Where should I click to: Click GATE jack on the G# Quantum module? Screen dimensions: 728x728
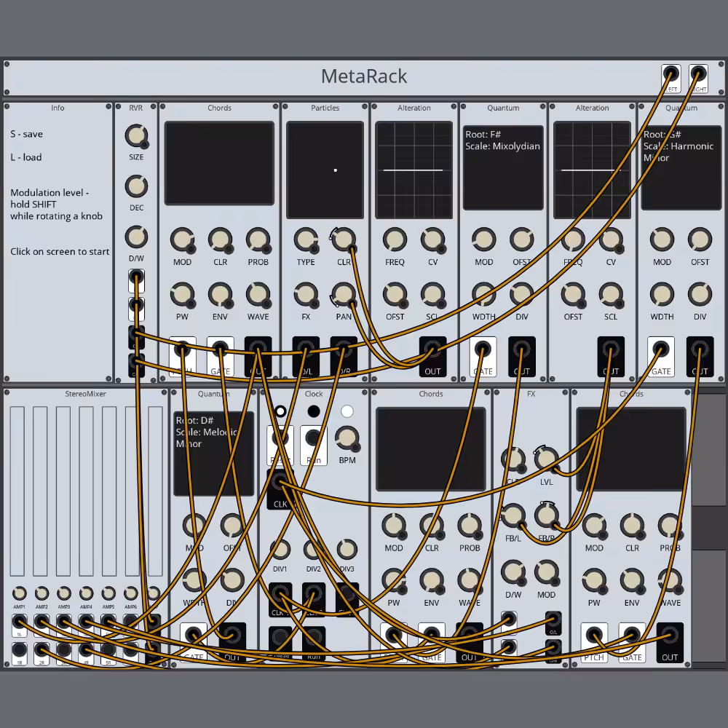tap(661, 349)
